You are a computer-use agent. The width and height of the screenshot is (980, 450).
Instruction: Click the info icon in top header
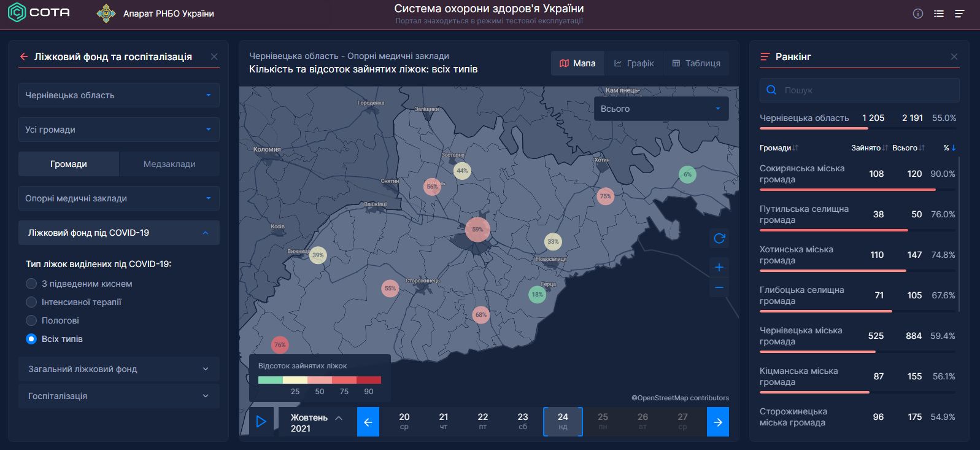pos(918,14)
